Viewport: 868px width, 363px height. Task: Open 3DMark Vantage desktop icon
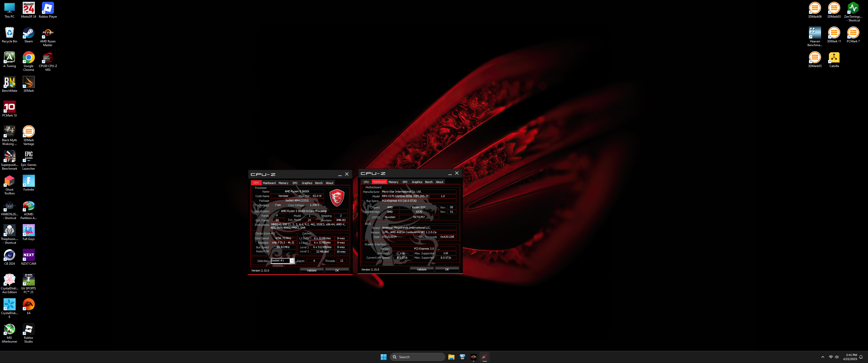[x=29, y=135]
